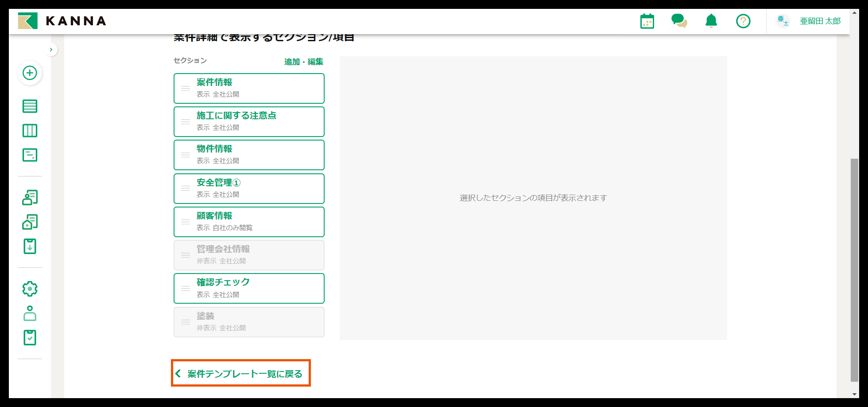
Task: Select the 顧客情報 section card
Action: point(249,221)
